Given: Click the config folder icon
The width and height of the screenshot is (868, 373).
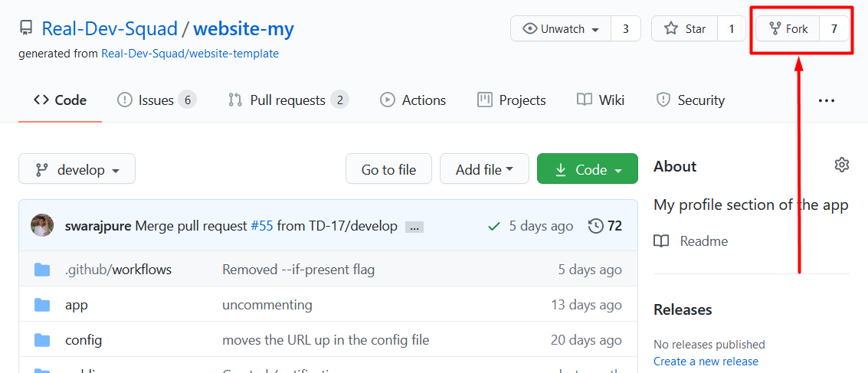Looking at the screenshot, I should tap(42, 340).
